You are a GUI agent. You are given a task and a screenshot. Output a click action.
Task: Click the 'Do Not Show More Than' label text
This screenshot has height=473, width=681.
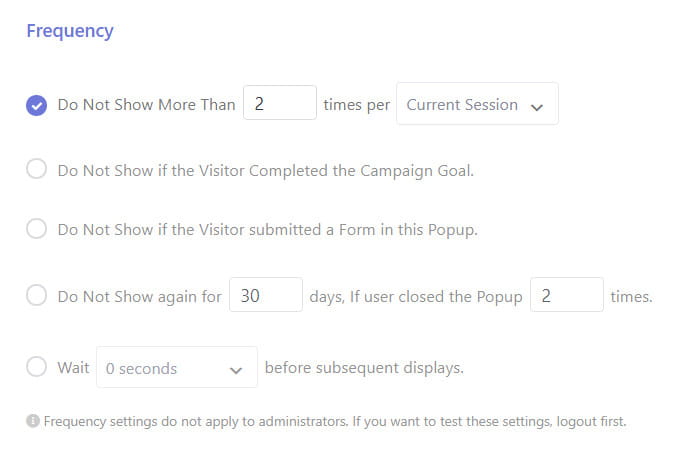click(x=146, y=105)
